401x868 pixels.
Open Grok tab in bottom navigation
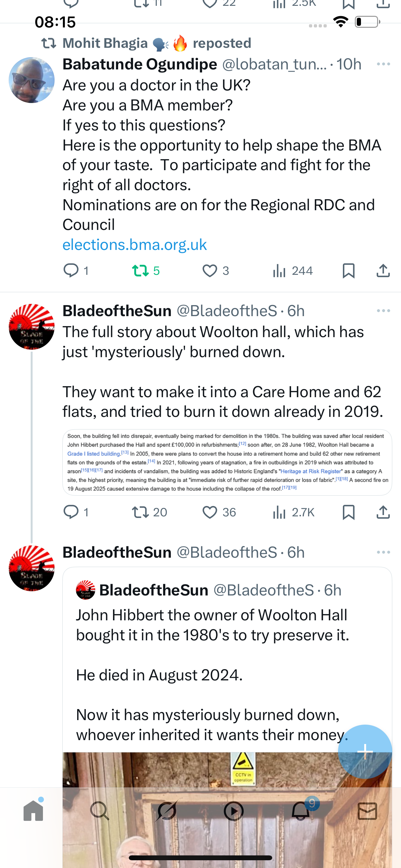tap(167, 811)
